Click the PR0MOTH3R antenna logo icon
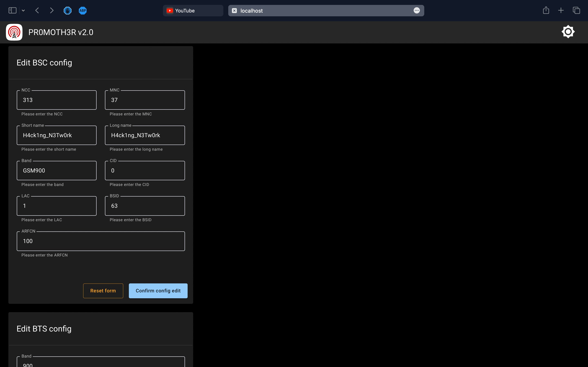This screenshot has width=588, height=367. point(14,32)
